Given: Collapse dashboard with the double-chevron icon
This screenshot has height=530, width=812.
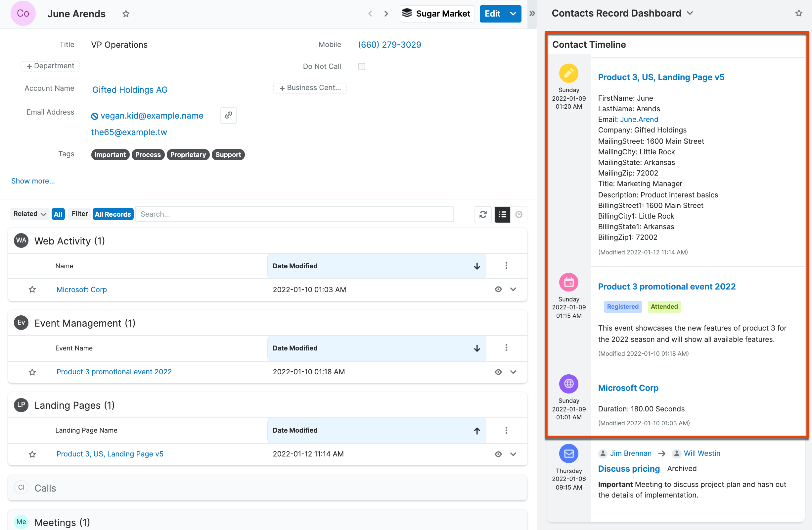Looking at the screenshot, I should tap(532, 14).
